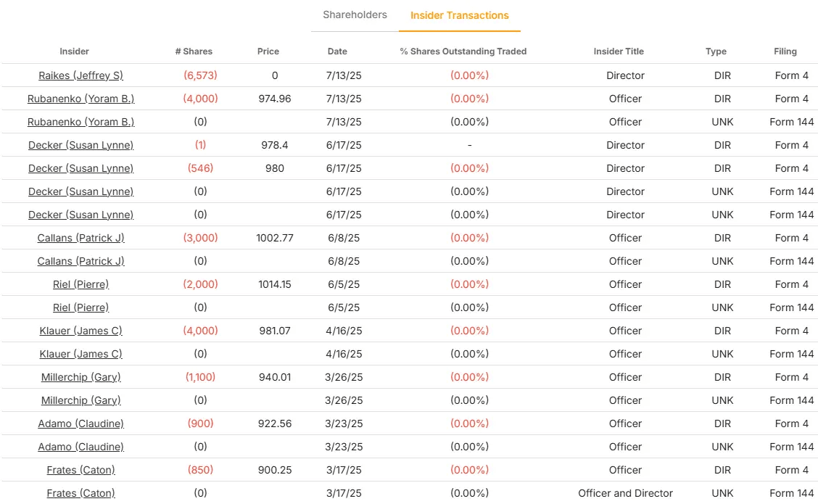
Task: Sort by % Shares Outstanding Traded header
Action: pos(463,51)
